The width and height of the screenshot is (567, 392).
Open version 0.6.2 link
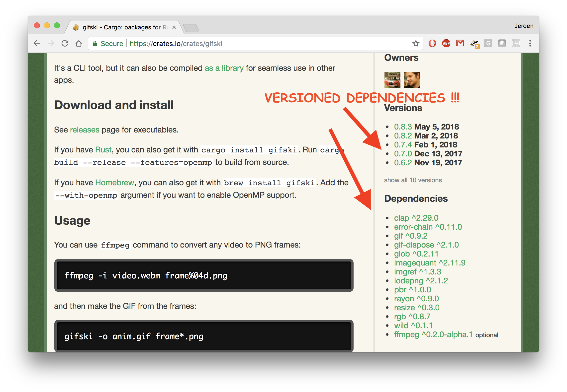click(x=403, y=163)
